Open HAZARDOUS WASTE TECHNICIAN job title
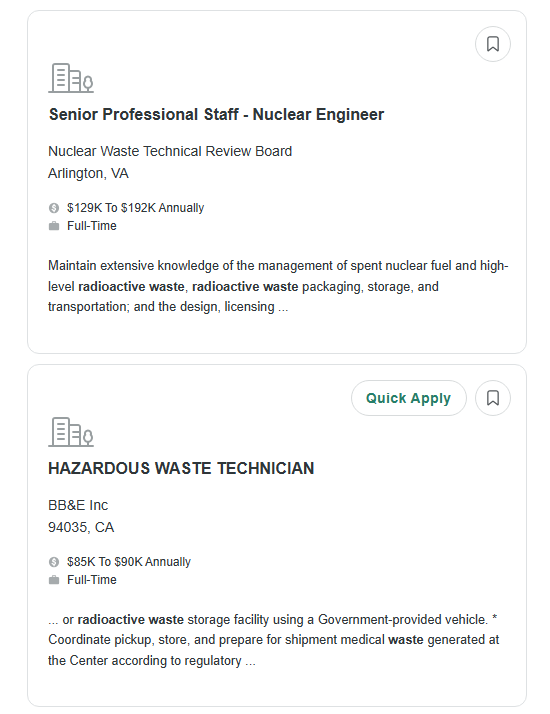 tap(181, 468)
